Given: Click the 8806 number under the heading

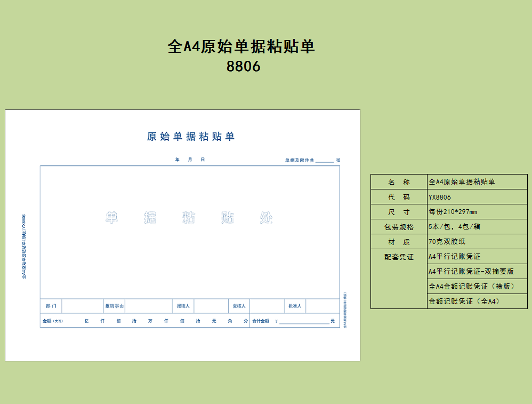Looking at the screenshot, I should tap(243, 67).
